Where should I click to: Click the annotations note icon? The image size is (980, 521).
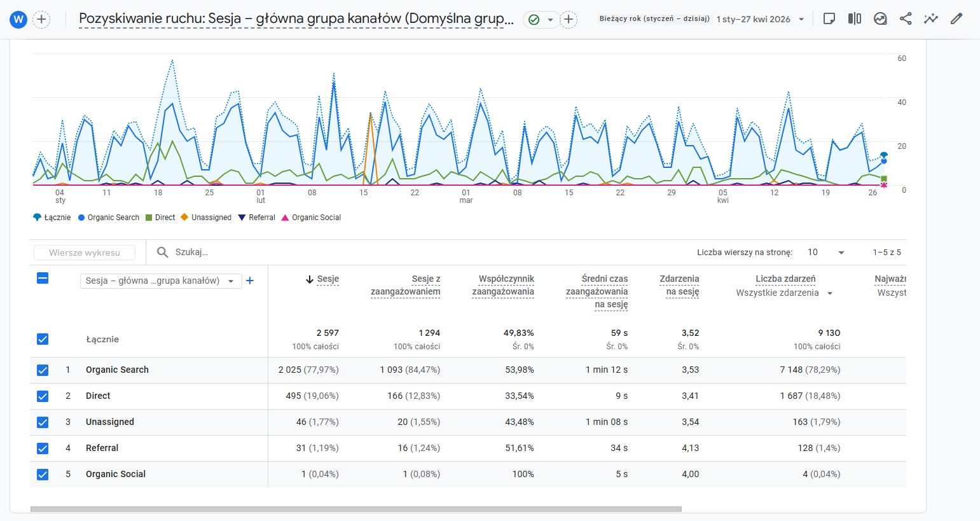(x=829, y=19)
